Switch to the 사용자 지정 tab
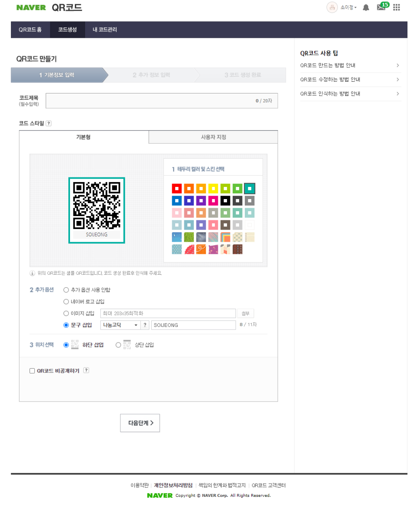The width and height of the screenshot is (420, 509). click(x=213, y=137)
